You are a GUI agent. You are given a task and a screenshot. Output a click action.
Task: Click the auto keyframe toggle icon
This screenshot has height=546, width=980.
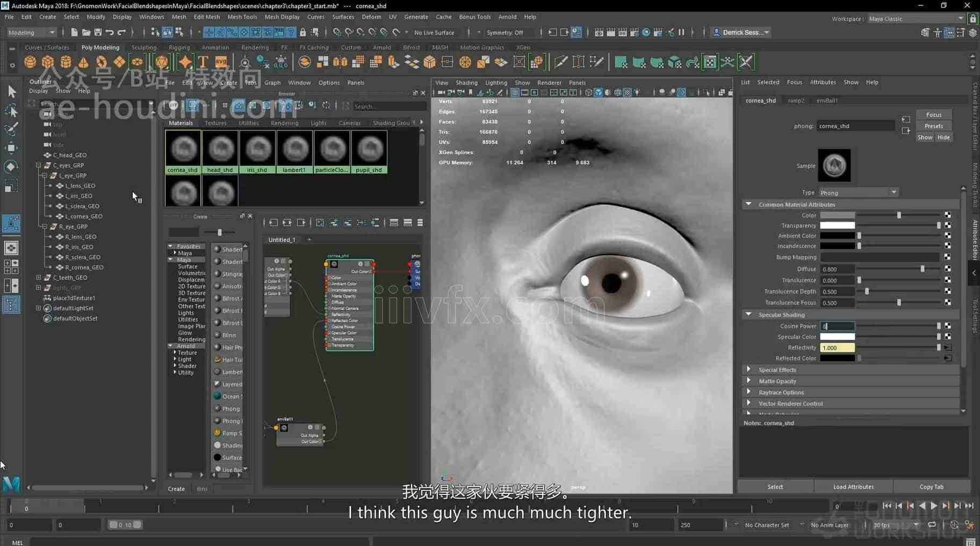coord(955,525)
